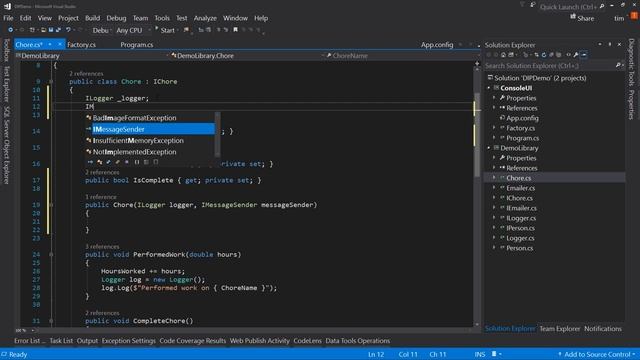Click the Visual Studio logo icon
The image size is (640, 360).
[7, 6]
